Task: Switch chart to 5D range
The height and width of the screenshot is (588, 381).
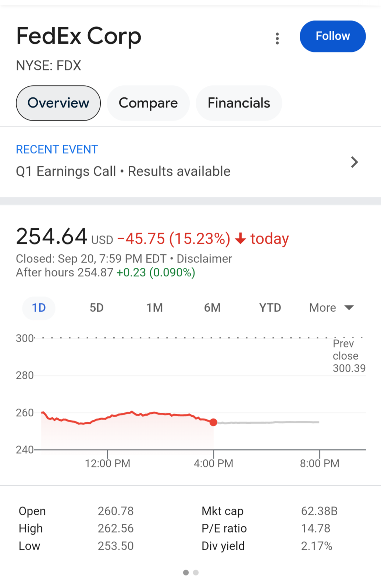Action: (x=97, y=308)
